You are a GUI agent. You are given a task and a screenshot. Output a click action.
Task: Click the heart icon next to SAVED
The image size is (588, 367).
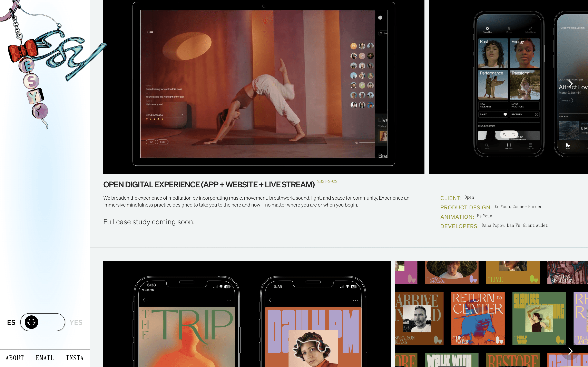(x=505, y=114)
